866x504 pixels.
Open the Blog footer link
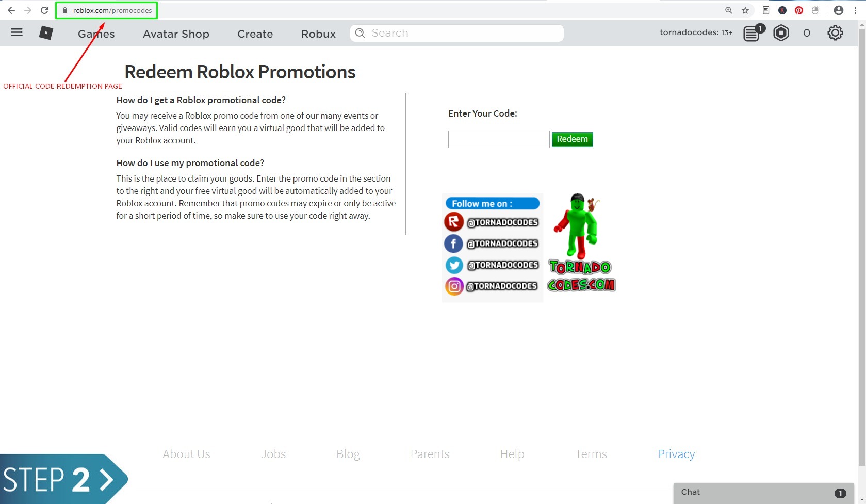tap(348, 454)
